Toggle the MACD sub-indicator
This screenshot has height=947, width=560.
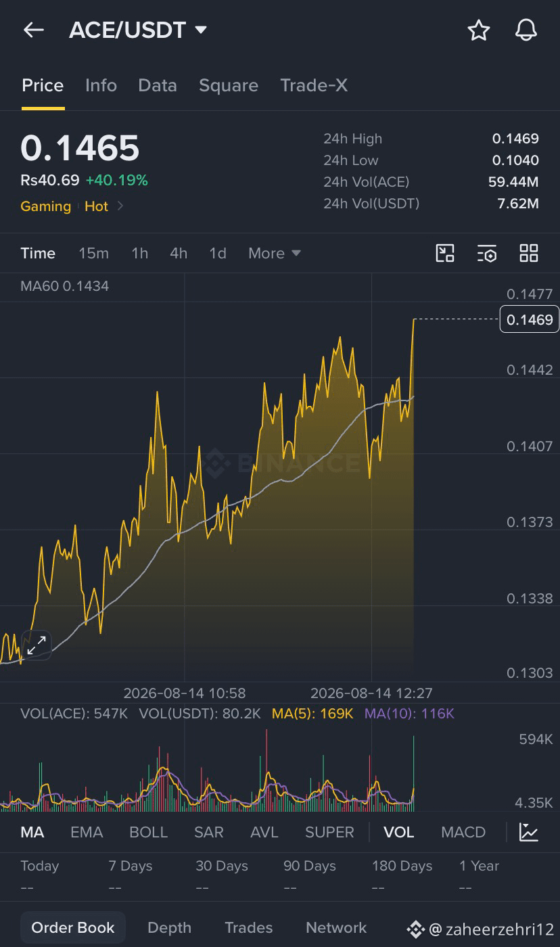pos(463,833)
